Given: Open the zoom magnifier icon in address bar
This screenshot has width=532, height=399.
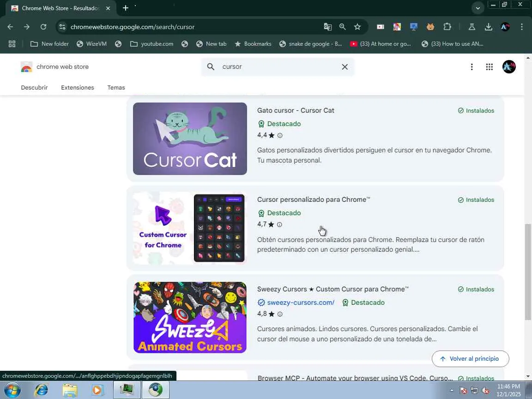Looking at the screenshot, I should (x=342, y=27).
